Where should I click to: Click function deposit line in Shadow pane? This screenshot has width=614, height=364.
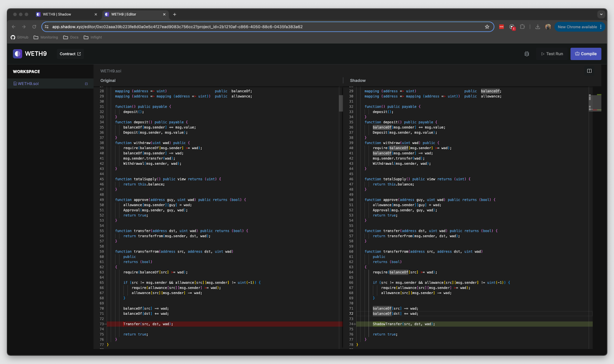(x=401, y=122)
